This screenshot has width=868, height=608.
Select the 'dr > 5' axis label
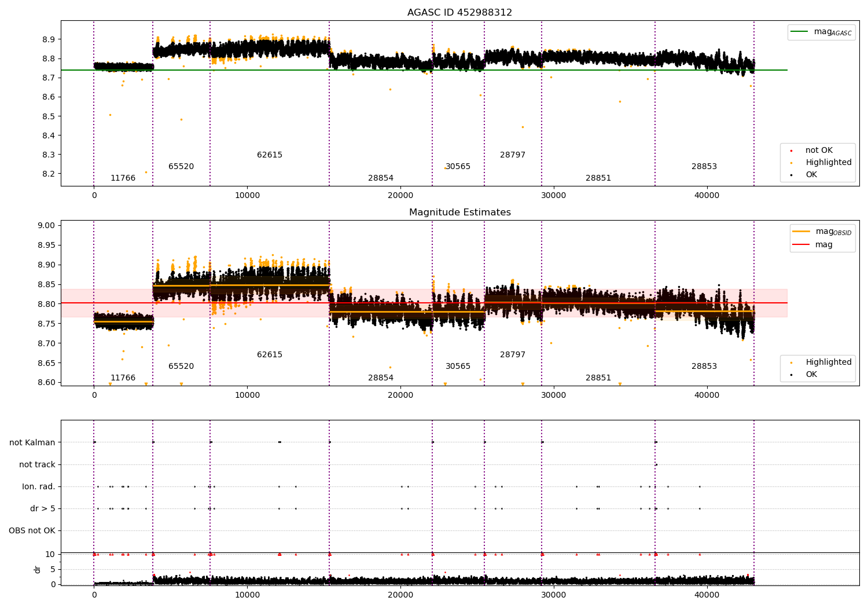coord(43,508)
